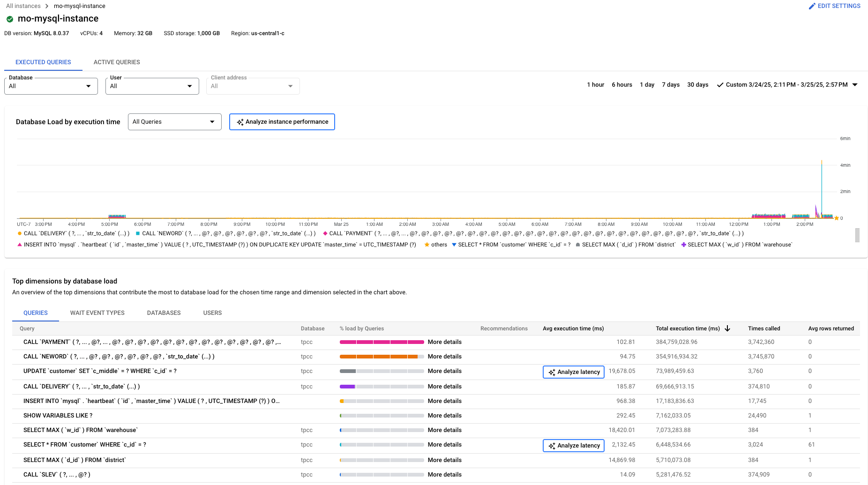Select the 7 days time range
Viewport: 868px width, 485px height.
coord(670,85)
